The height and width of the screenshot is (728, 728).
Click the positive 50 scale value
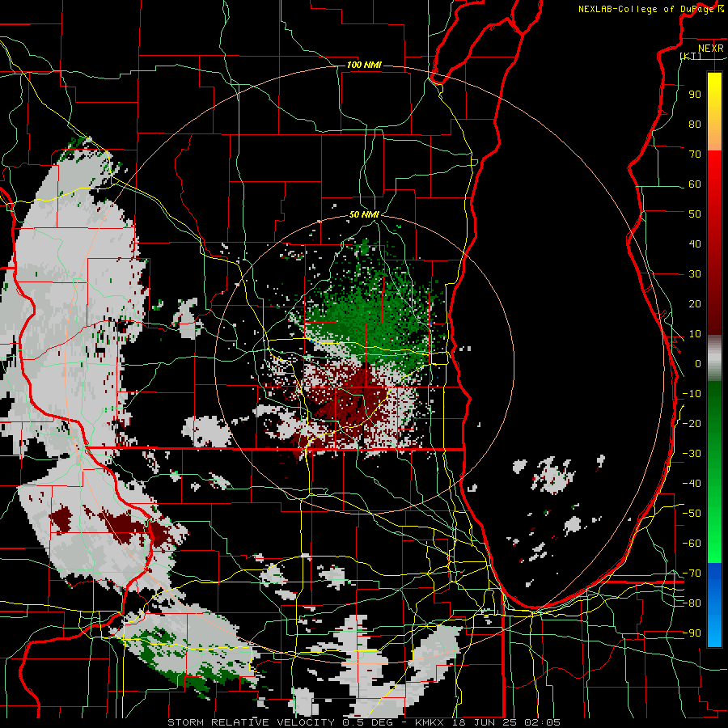695,214
